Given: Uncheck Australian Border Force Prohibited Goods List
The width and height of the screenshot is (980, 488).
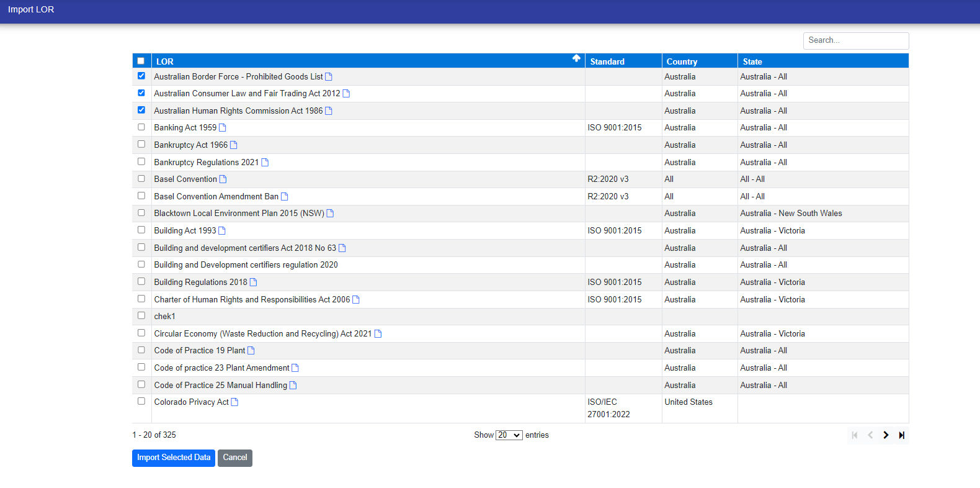Looking at the screenshot, I should [141, 76].
